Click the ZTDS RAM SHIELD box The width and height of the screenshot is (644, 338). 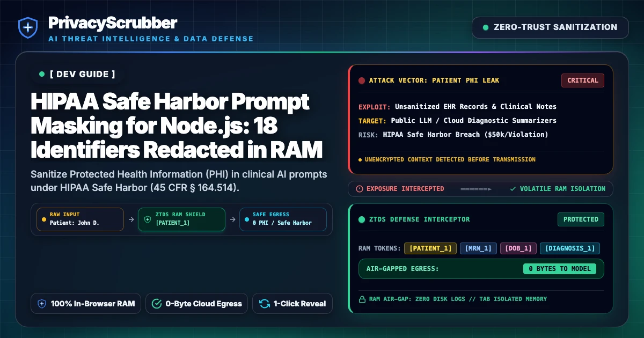pyautogui.click(x=181, y=219)
